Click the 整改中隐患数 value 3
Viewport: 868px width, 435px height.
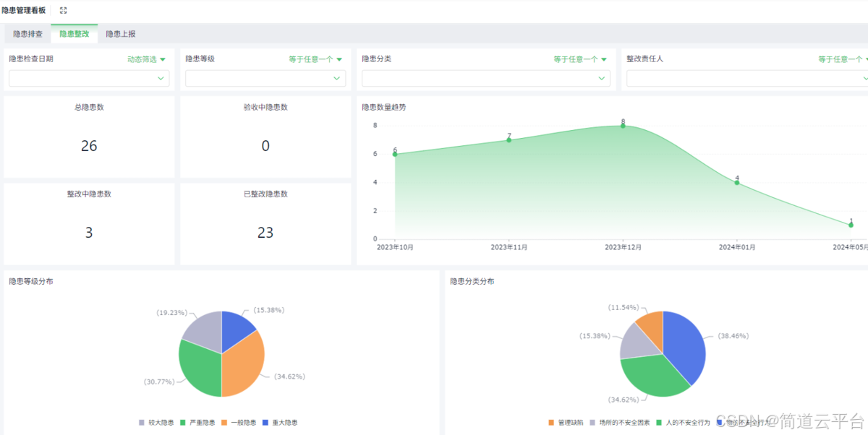(89, 233)
